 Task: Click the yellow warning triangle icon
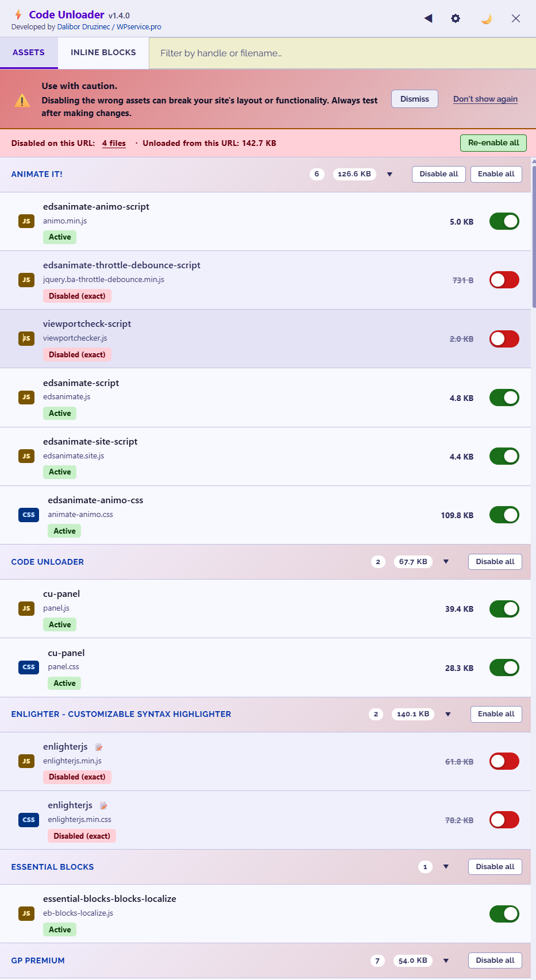pyautogui.click(x=22, y=101)
